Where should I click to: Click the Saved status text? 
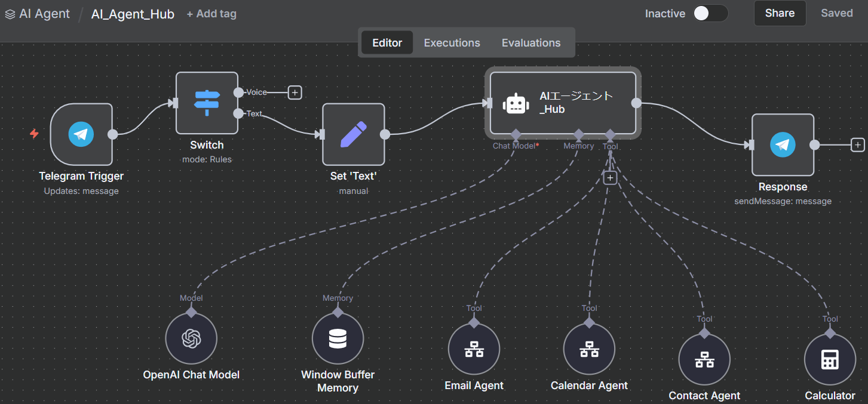click(x=836, y=13)
